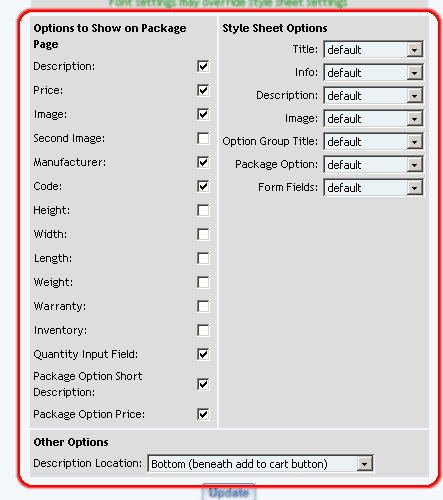
Task: Enable the Warranty checkbox
Action: [203, 306]
